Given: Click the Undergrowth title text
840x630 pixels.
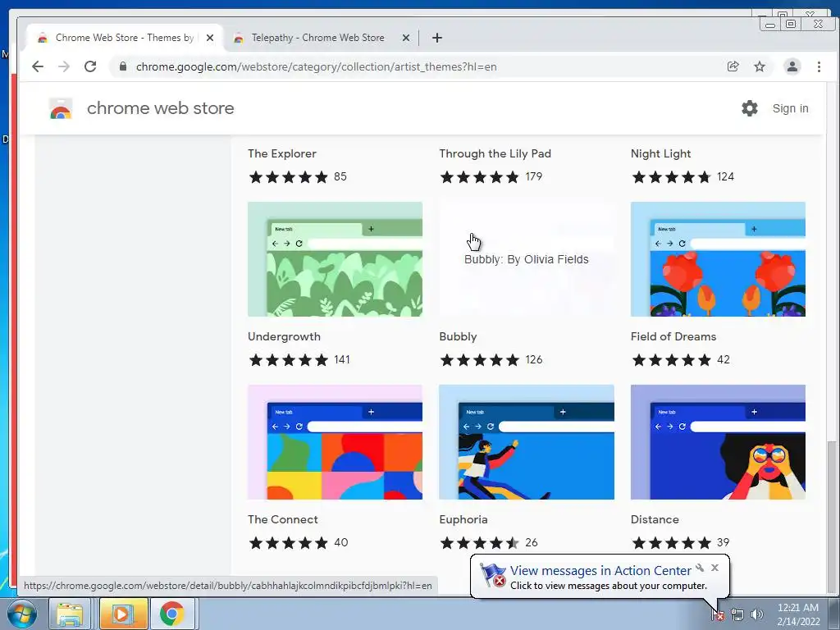Looking at the screenshot, I should point(284,336).
